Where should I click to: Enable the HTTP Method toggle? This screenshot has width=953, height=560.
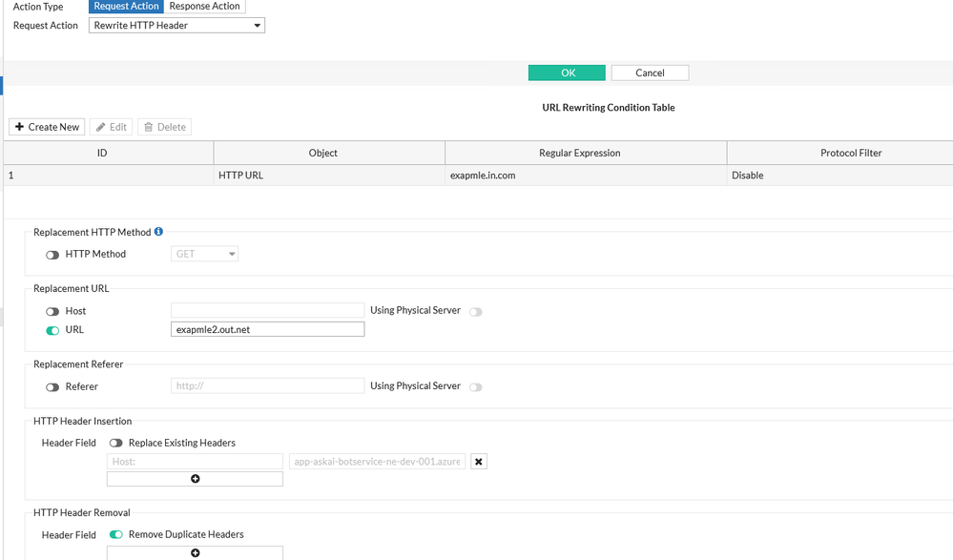tap(52, 255)
